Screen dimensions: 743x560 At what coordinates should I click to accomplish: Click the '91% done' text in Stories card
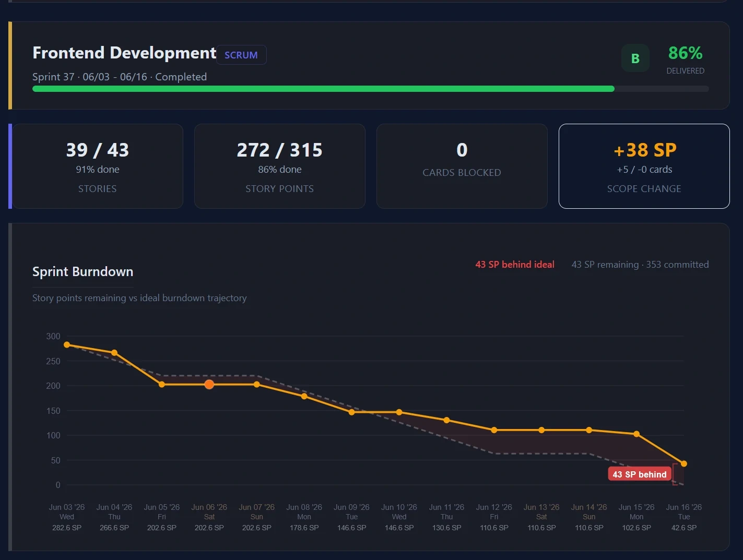pos(98,170)
